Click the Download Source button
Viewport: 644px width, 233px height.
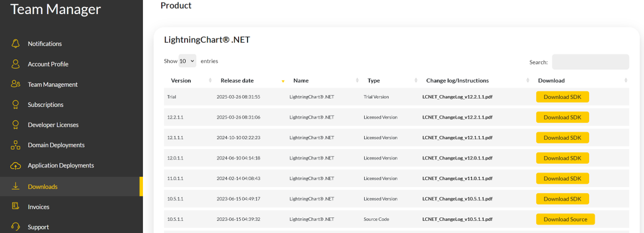[x=566, y=219]
